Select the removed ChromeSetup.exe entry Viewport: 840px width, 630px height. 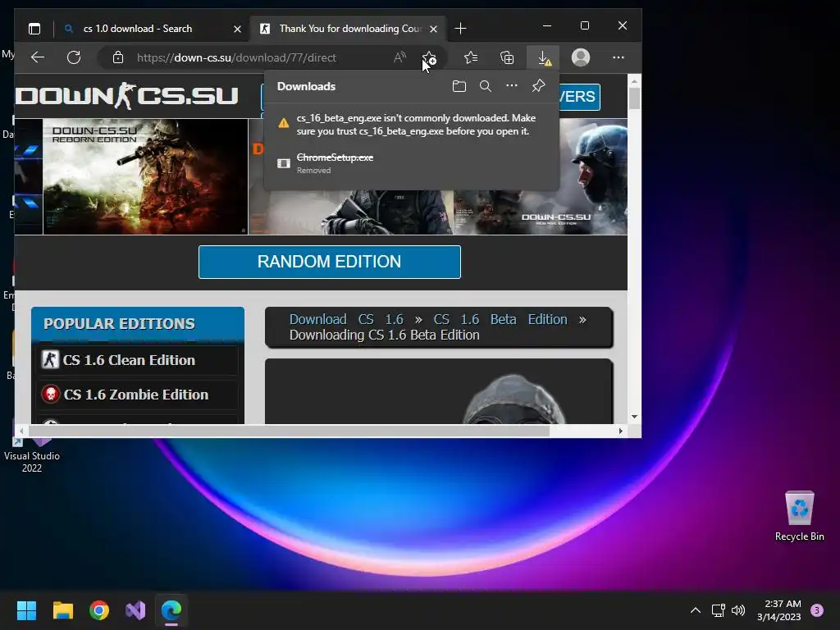pyautogui.click(x=412, y=163)
